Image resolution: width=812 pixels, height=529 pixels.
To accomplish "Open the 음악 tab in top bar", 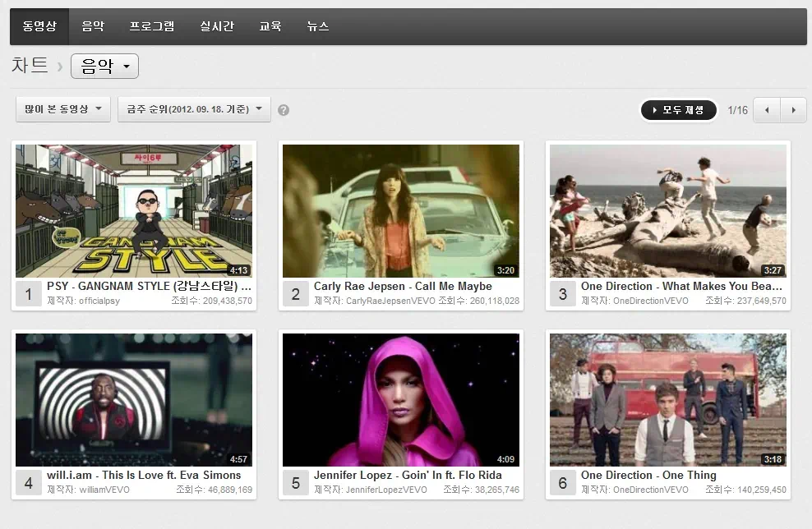I will (x=93, y=26).
